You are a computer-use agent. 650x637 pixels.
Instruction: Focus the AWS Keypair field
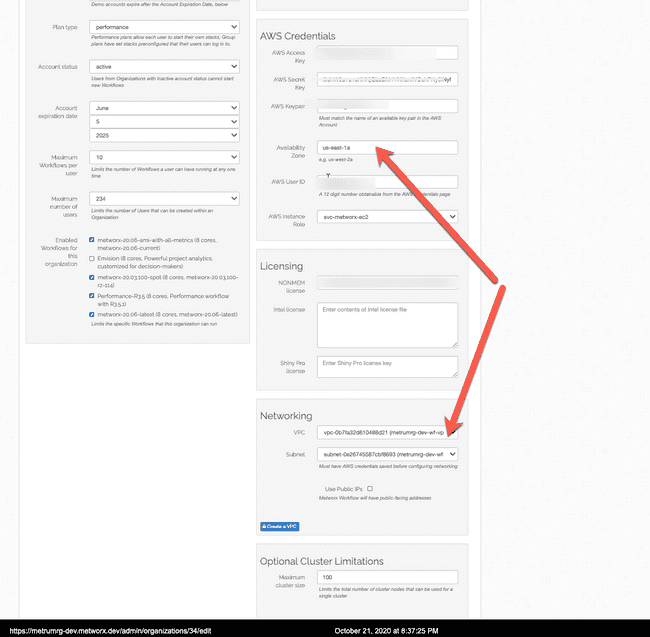click(x=387, y=106)
